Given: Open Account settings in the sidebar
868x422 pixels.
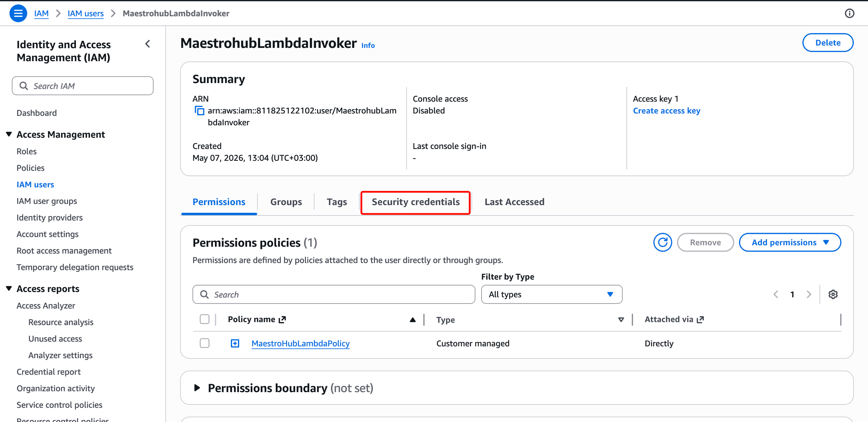Looking at the screenshot, I should [47, 234].
